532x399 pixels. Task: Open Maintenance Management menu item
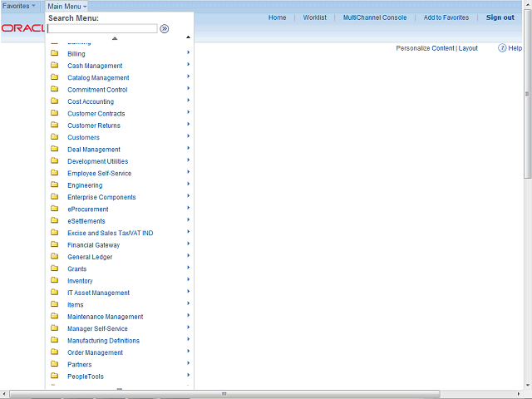(x=106, y=317)
